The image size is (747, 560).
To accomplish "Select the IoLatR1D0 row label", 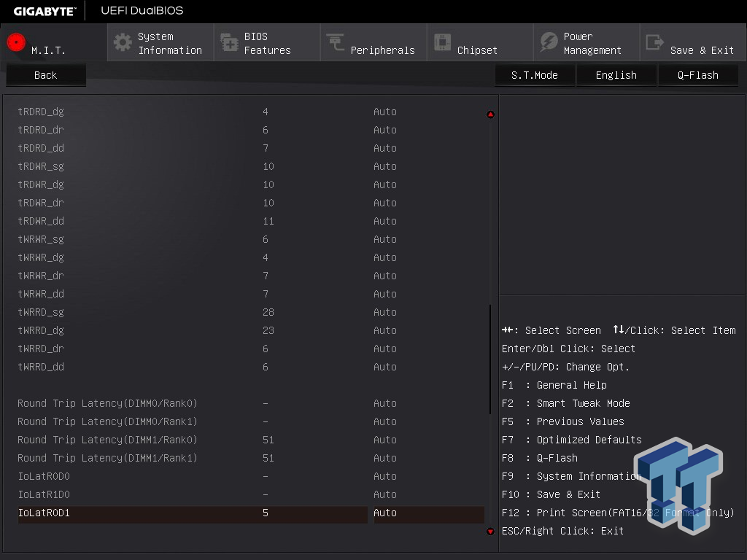I will pyautogui.click(x=44, y=495).
